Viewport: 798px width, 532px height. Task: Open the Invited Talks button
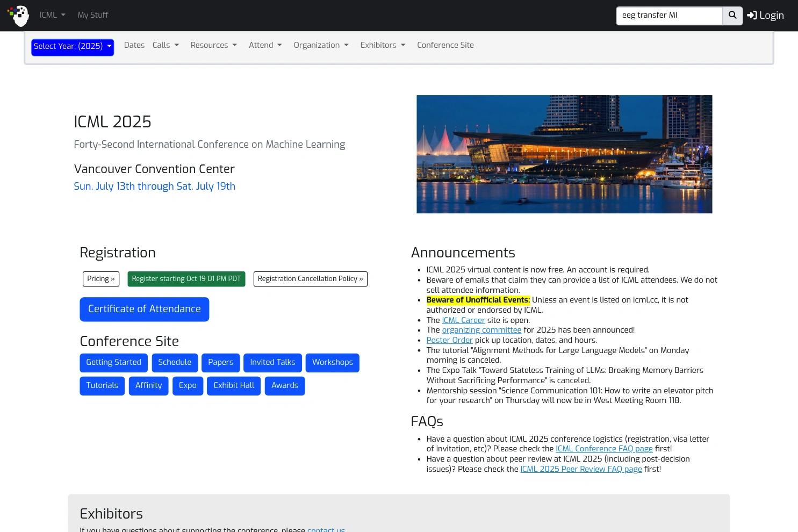(x=272, y=363)
